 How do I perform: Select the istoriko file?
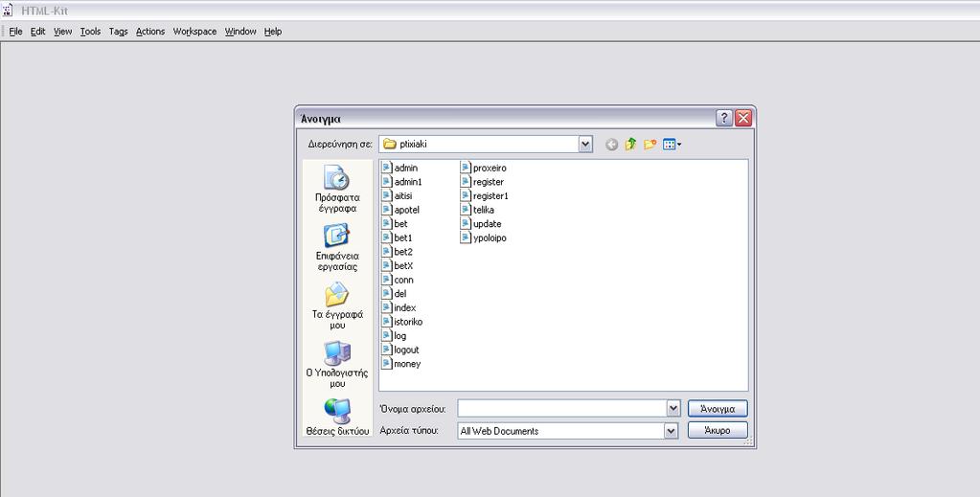pos(402,322)
